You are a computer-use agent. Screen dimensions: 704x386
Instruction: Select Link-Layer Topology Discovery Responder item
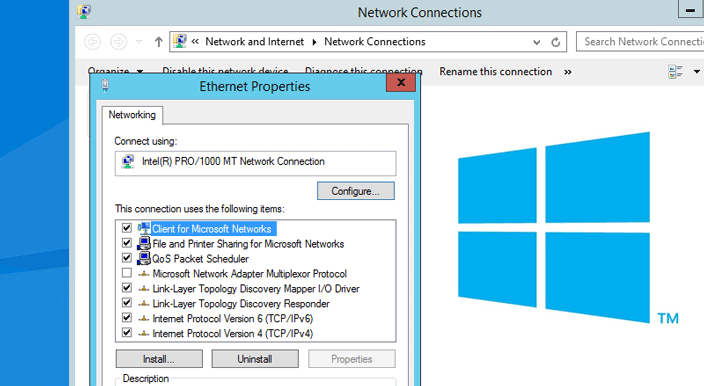[x=241, y=304]
